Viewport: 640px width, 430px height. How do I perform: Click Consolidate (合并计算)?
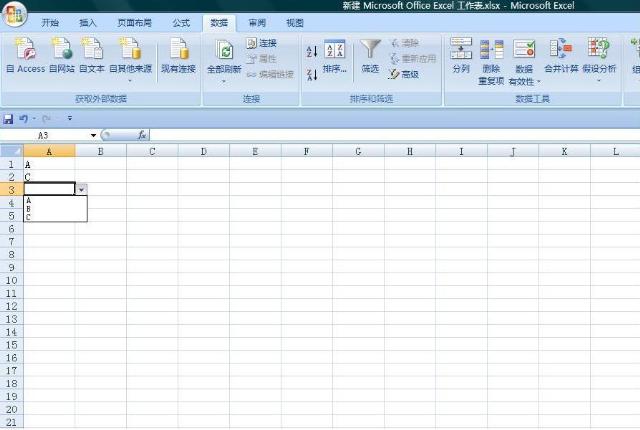click(x=561, y=55)
